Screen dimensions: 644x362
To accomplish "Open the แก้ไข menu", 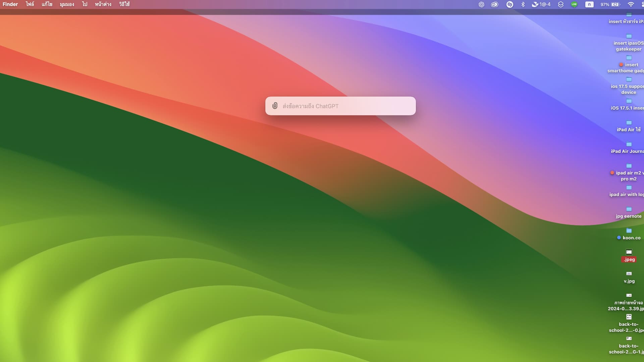I will point(47,4).
